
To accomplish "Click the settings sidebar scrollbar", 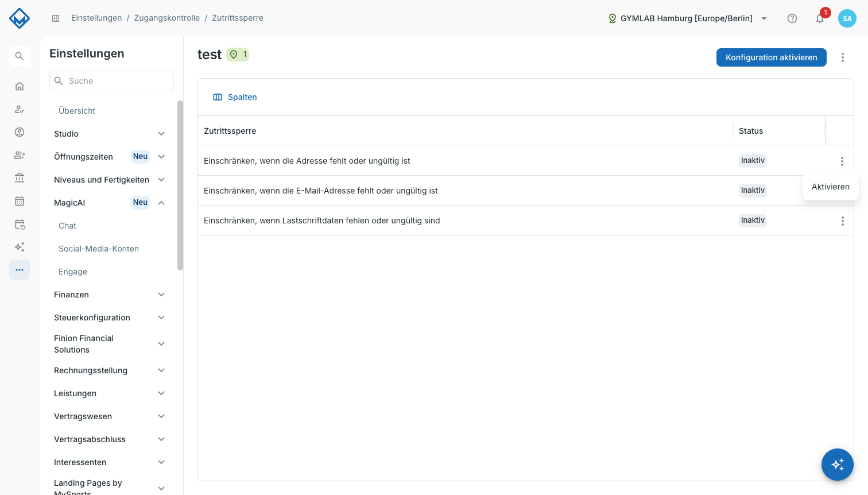I will (x=180, y=185).
